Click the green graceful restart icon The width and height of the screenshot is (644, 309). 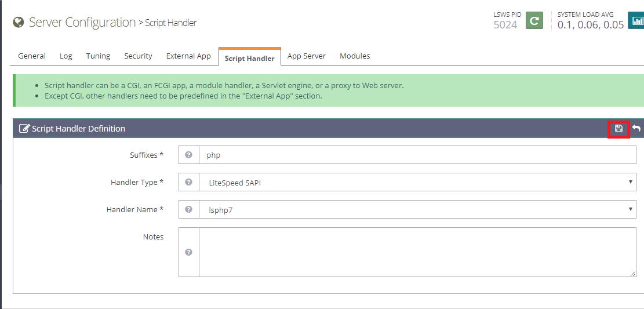[x=534, y=20]
